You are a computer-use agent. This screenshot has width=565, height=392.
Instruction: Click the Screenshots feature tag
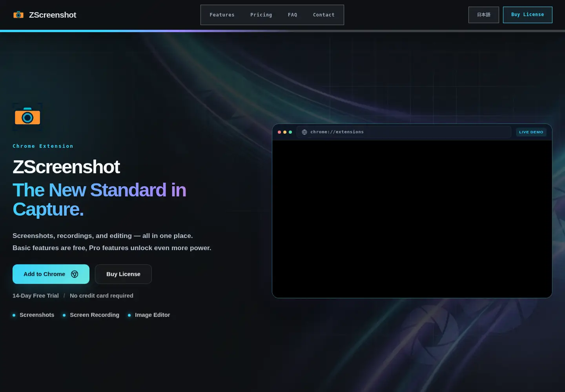(x=33, y=315)
